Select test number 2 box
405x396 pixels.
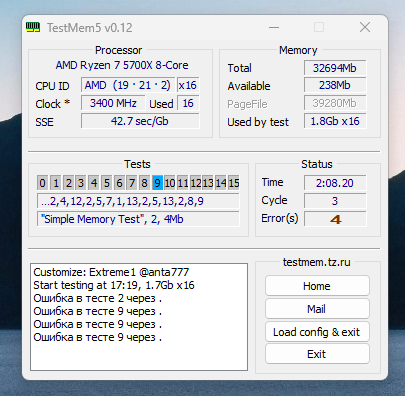click(x=68, y=183)
